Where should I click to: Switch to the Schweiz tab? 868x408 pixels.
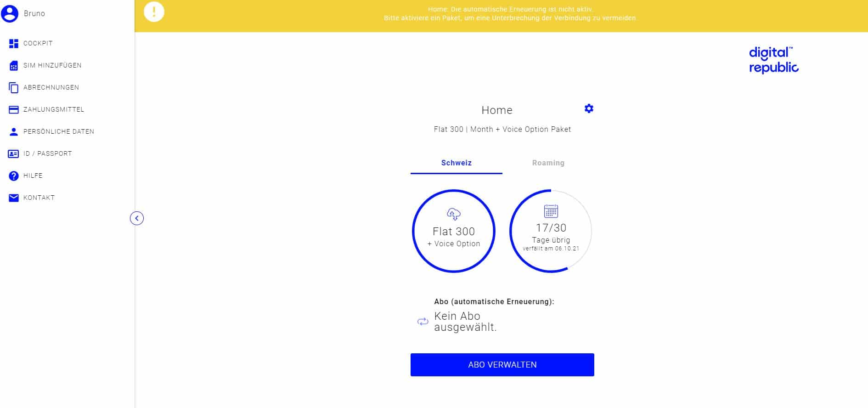[x=457, y=163]
